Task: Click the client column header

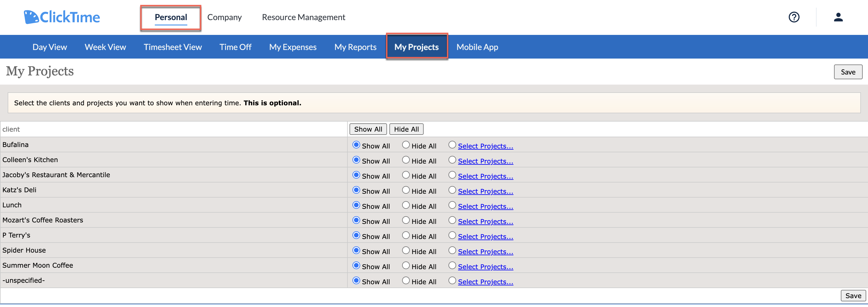Action: [11, 130]
